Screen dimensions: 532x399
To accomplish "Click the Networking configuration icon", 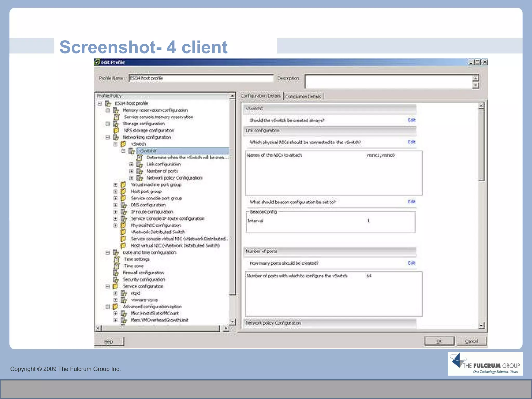I will (116, 137).
